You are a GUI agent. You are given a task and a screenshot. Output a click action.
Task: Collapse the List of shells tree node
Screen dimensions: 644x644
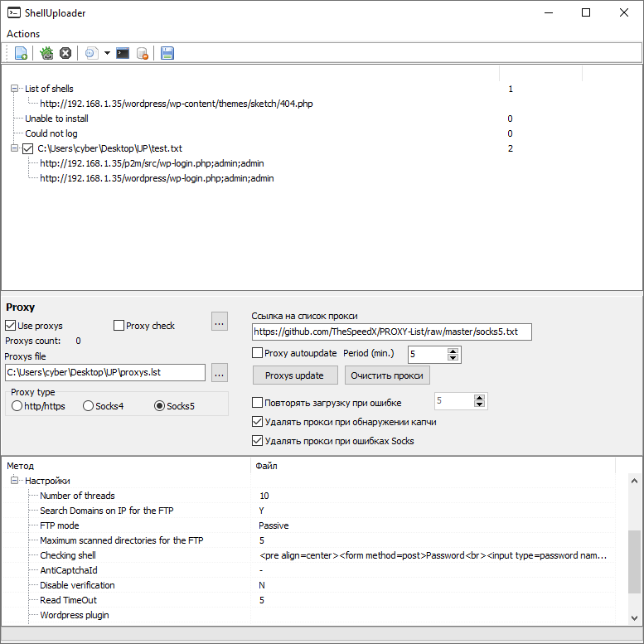click(x=14, y=89)
